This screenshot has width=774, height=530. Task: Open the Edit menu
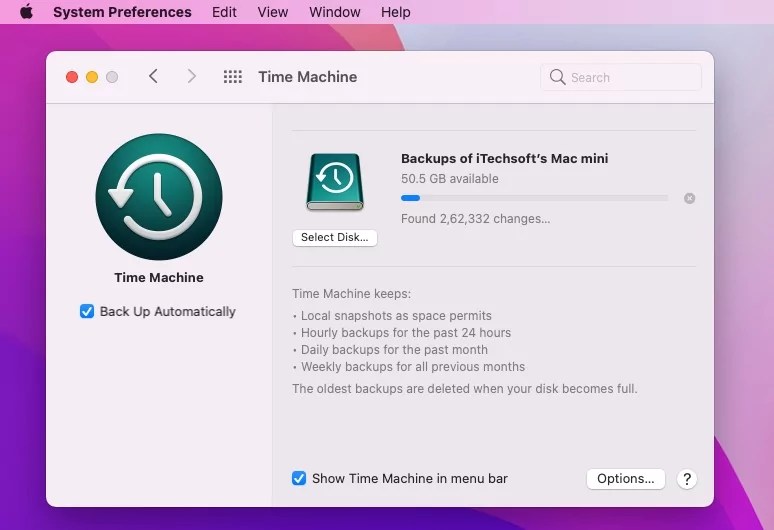click(224, 12)
